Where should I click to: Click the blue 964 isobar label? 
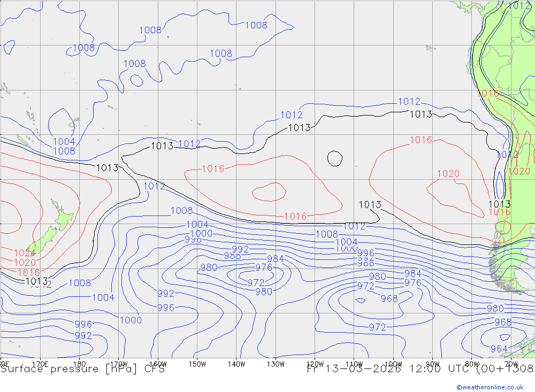point(499,349)
